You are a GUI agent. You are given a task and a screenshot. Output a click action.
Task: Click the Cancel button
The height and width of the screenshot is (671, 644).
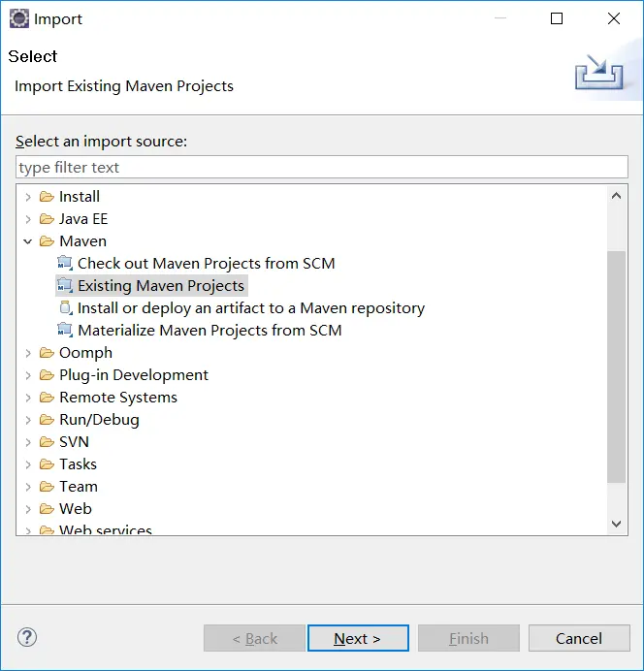579,638
